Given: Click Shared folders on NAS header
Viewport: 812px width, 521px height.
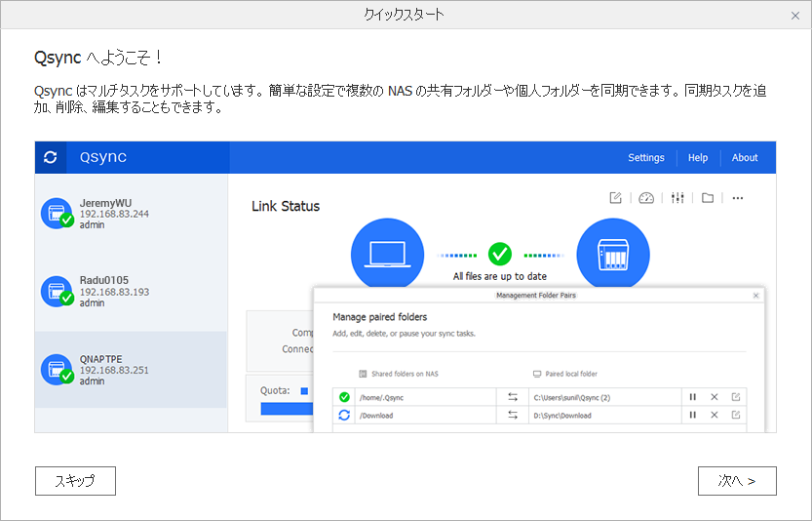Looking at the screenshot, I should tap(405, 374).
